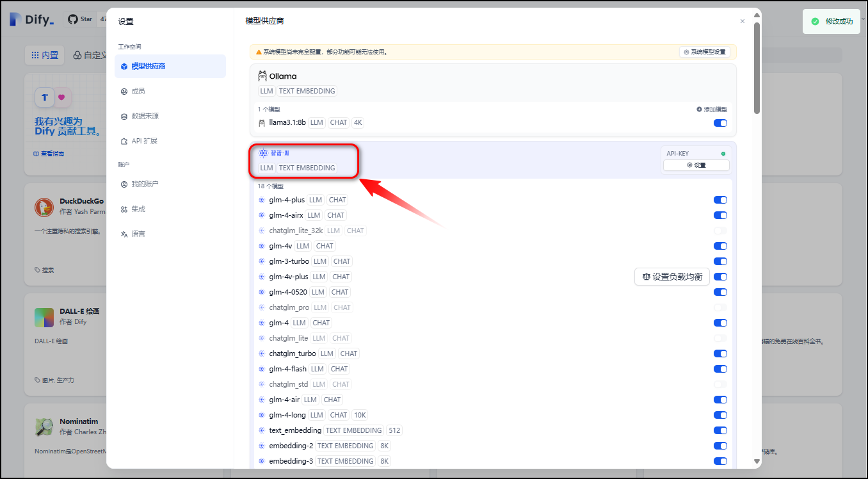Toggle the glm-4 model switch
This screenshot has height=479, width=868.
720,323
